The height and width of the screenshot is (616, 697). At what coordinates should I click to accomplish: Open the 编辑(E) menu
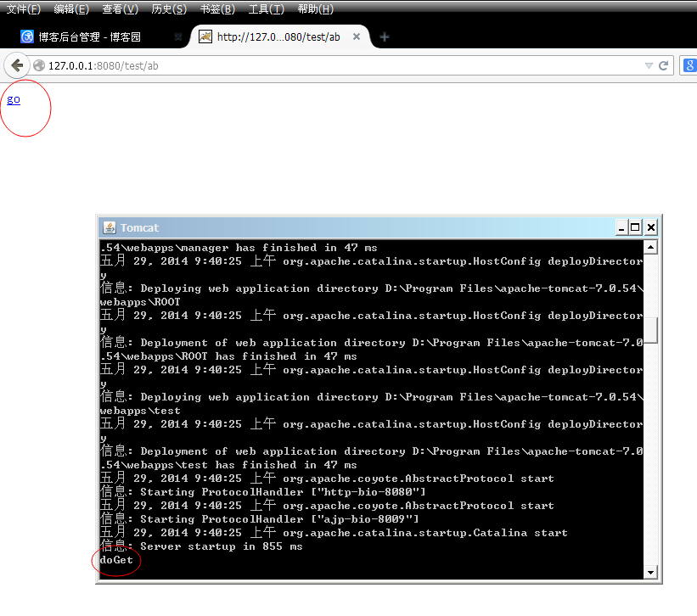(x=71, y=8)
